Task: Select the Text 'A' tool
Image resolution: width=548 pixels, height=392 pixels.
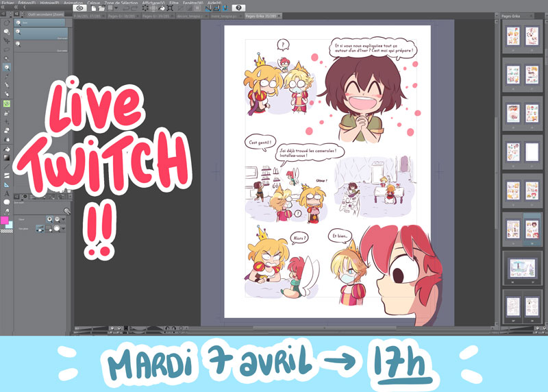Action: coord(7,194)
